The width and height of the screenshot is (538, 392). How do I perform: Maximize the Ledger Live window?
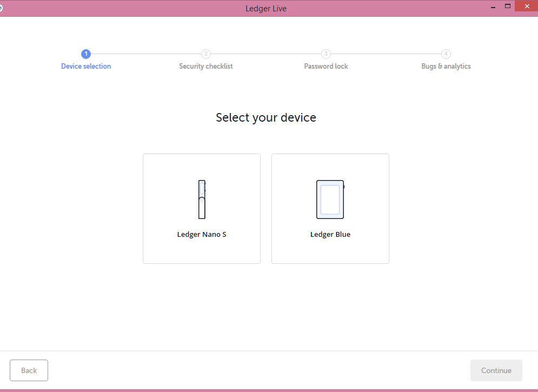(x=508, y=6)
